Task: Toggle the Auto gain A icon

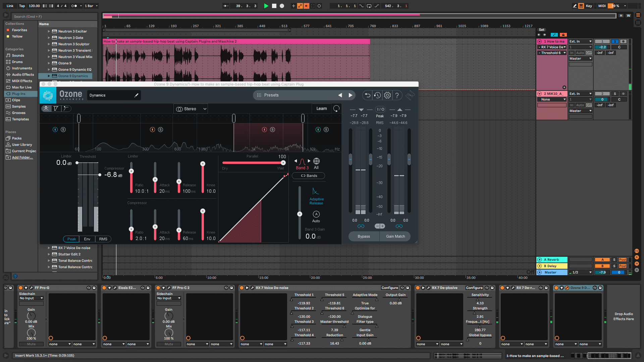Action: coord(316,214)
